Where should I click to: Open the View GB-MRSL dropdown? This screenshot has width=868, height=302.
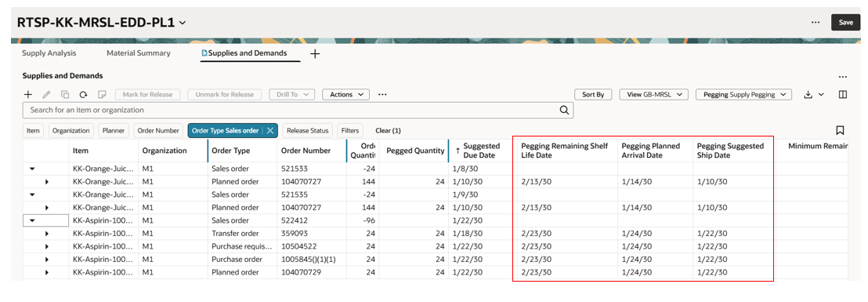653,94
